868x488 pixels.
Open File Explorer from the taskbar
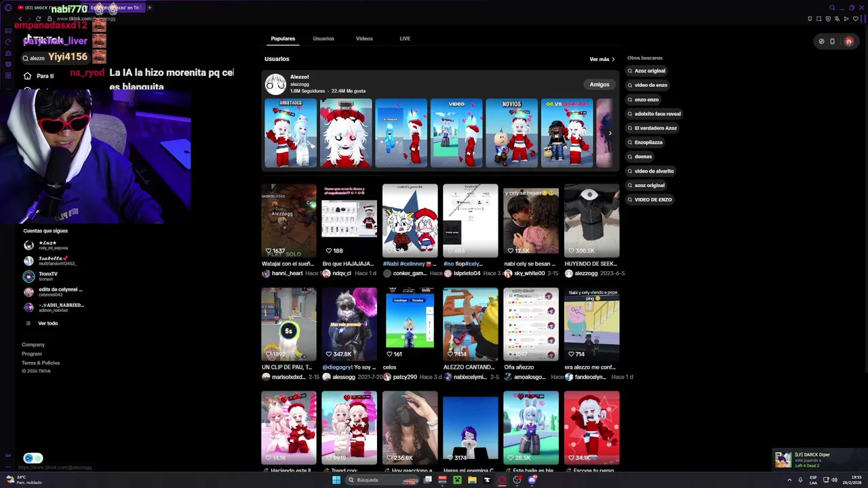click(x=472, y=480)
